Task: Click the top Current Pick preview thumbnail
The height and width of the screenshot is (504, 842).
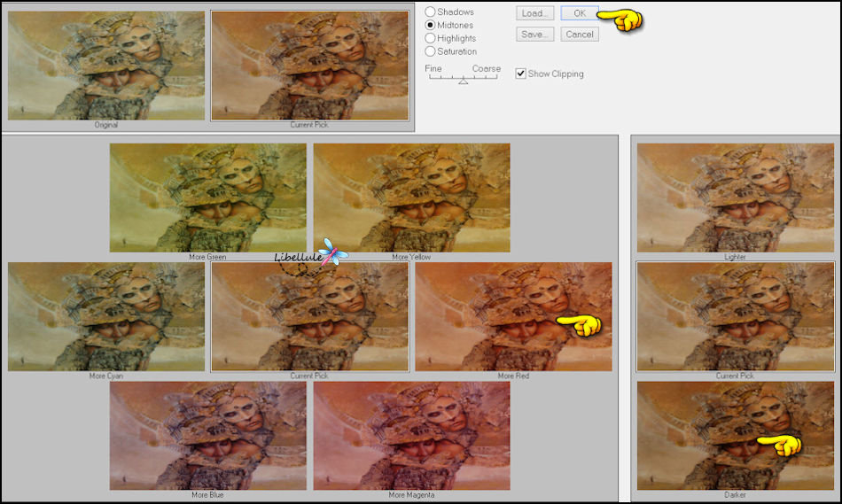Action: click(x=310, y=66)
